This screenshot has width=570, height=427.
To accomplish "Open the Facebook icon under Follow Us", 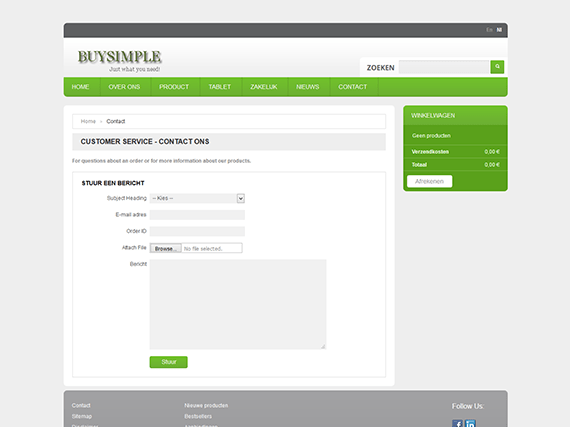I will click(457, 423).
